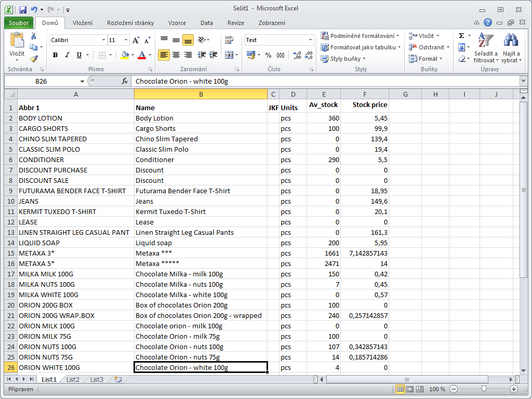532x399 pixels.
Task: Zoom in with the plus button
Action: pos(514,389)
